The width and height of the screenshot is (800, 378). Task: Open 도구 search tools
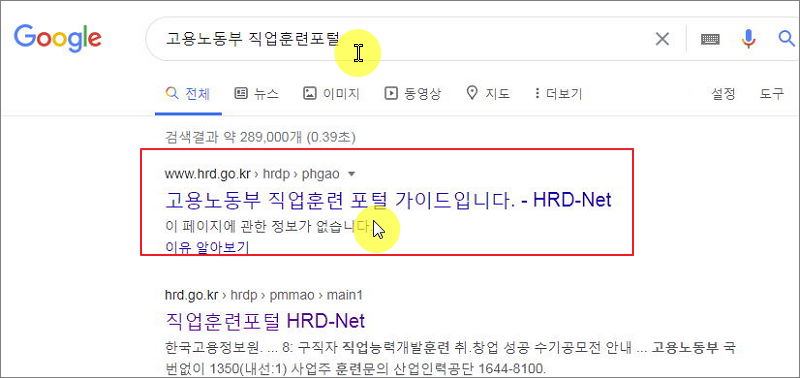(x=771, y=93)
